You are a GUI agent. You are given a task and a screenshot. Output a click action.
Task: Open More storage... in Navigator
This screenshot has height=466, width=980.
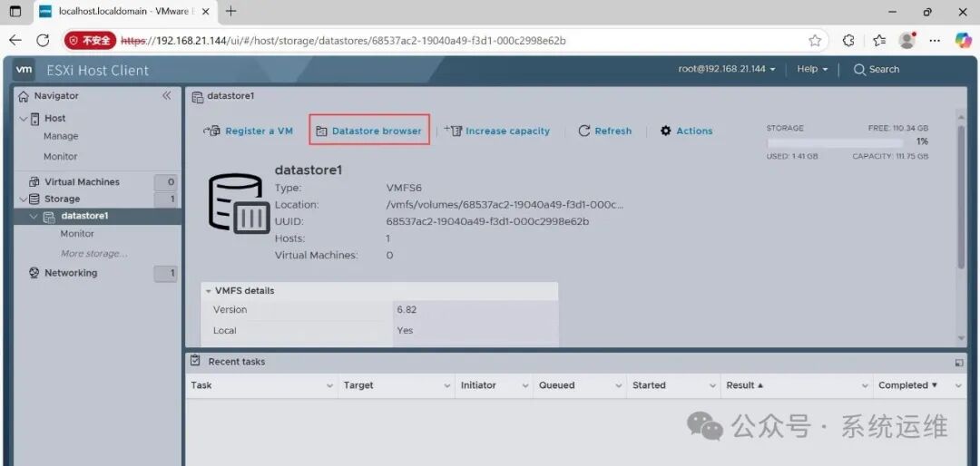[x=93, y=254]
